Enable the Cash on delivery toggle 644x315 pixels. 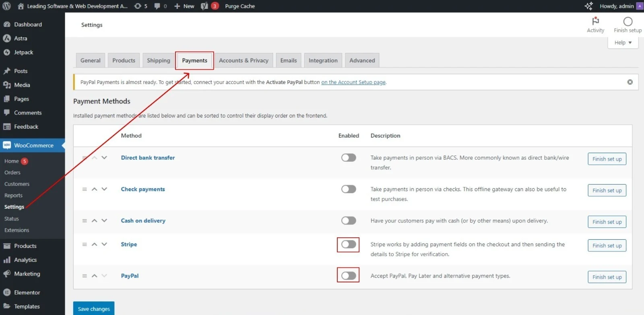[349, 220]
